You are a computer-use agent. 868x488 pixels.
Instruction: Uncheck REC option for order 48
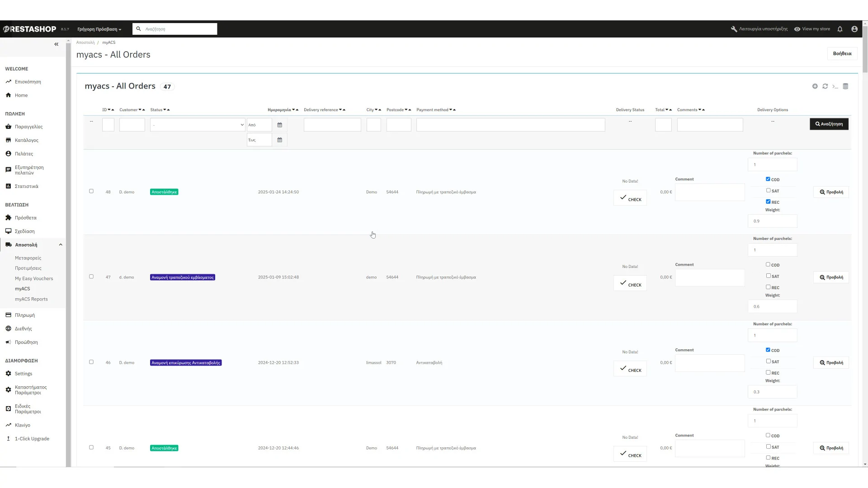coord(768,202)
